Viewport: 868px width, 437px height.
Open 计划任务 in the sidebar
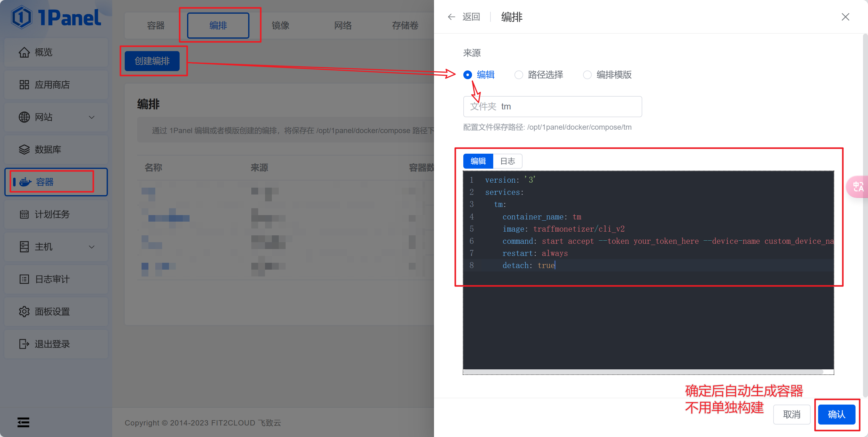56,214
